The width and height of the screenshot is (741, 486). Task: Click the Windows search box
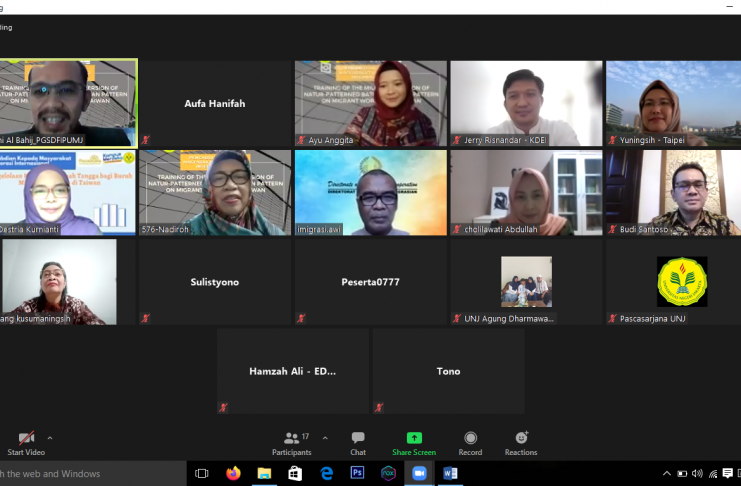click(x=90, y=473)
